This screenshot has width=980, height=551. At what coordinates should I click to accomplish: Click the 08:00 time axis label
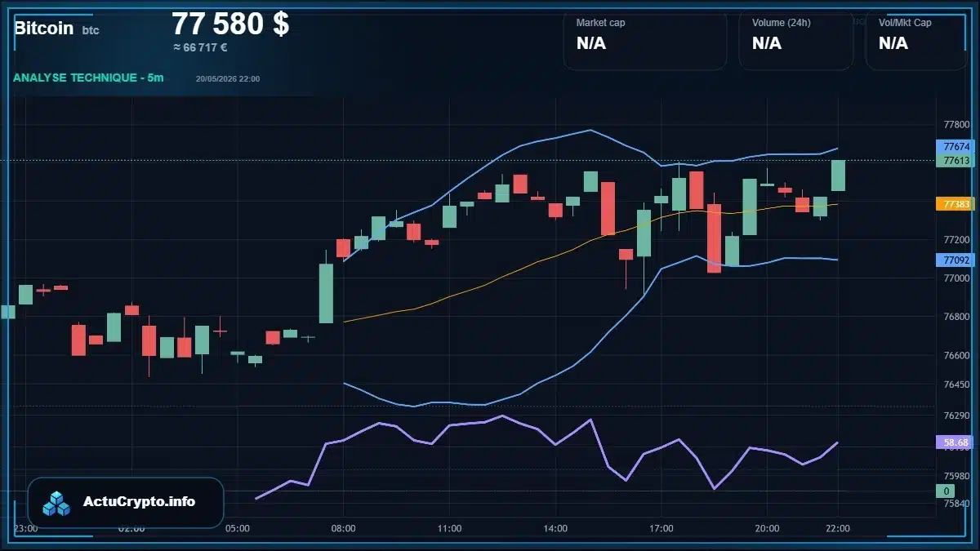pos(343,528)
